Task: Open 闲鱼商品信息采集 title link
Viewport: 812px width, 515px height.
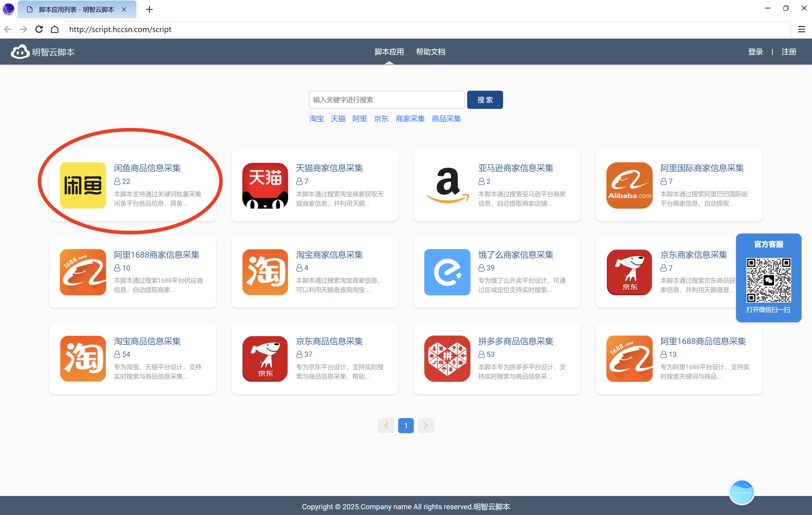Action: [x=147, y=168]
